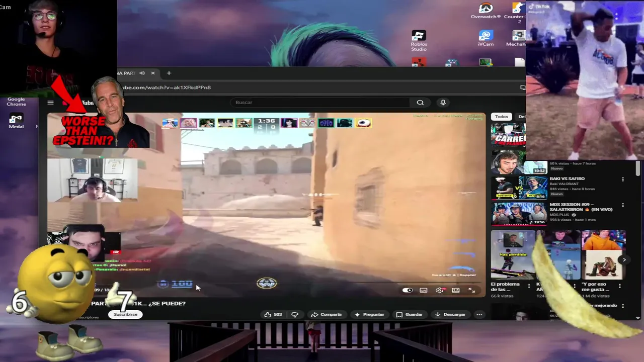Image resolution: width=644 pixels, height=362 pixels.
Task: Open the Medal desktop shortcut
Action: click(x=16, y=121)
